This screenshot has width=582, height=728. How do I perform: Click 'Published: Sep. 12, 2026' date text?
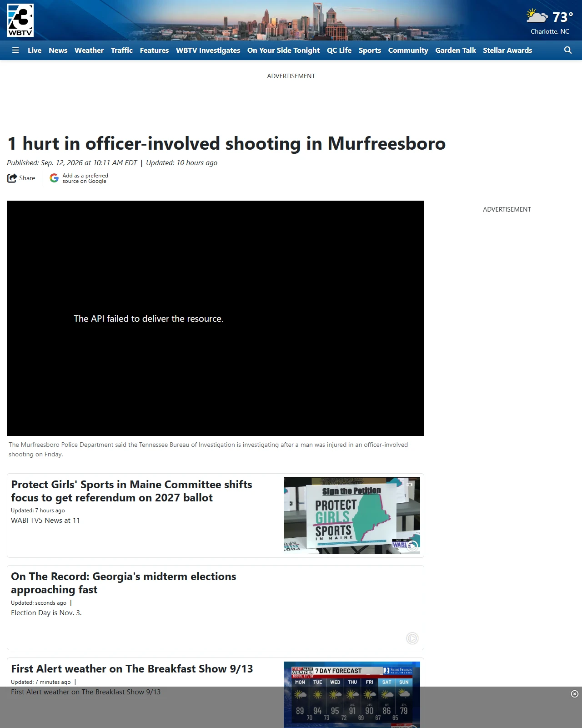point(72,163)
